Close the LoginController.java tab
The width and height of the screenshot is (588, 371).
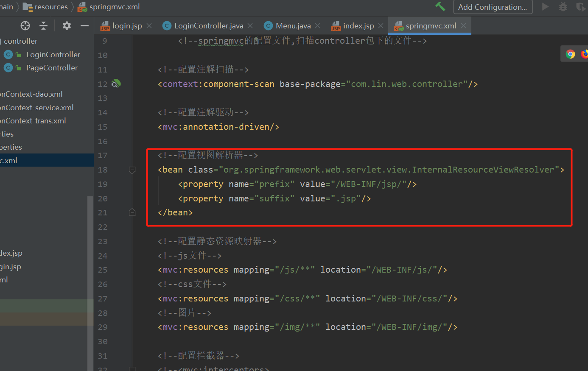(250, 26)
